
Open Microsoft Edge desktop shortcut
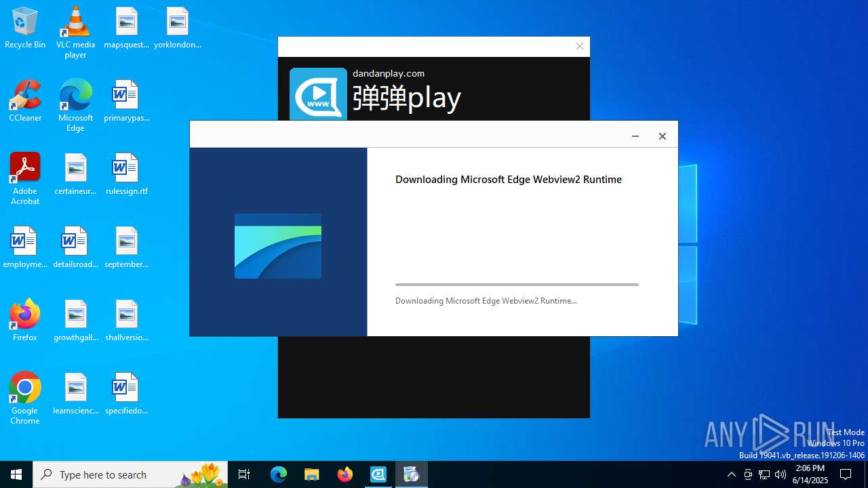coord(75,106)
